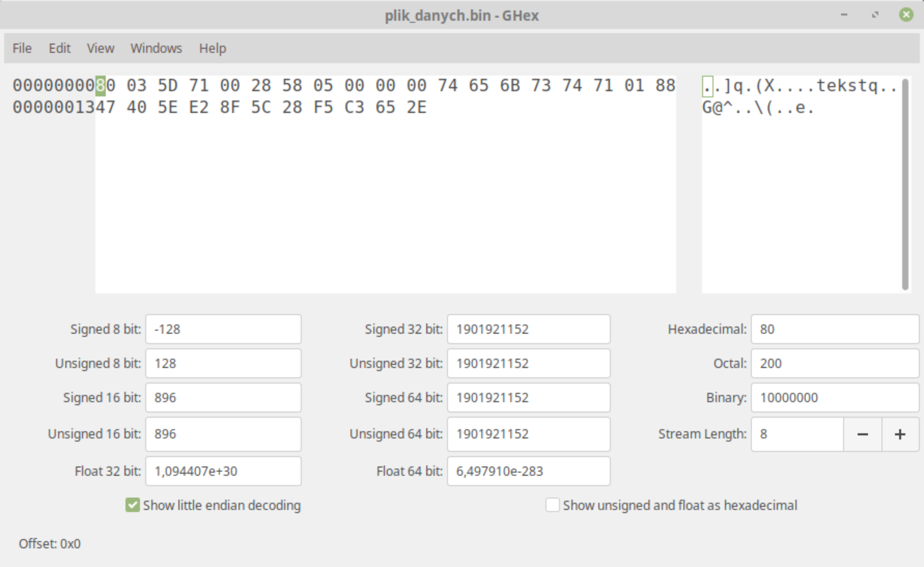The image size is (924, 567).
Task: Minimize the GHex window
Action: click(x=844, y=15)
